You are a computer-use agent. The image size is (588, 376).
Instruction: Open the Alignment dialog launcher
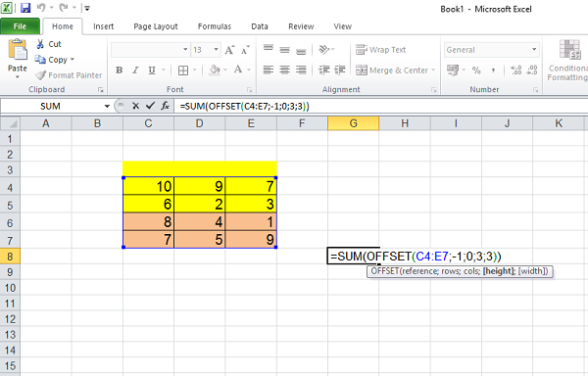434,90
